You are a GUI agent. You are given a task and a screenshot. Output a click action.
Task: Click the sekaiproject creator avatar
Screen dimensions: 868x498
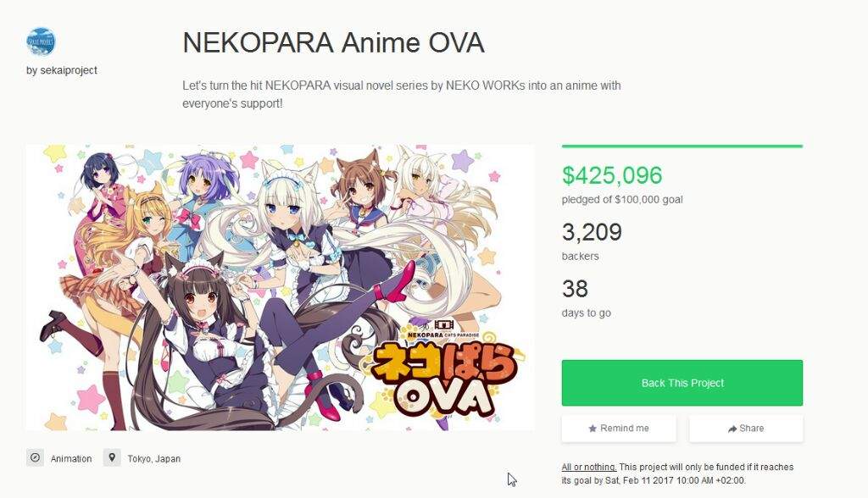(x=41, y=41)
